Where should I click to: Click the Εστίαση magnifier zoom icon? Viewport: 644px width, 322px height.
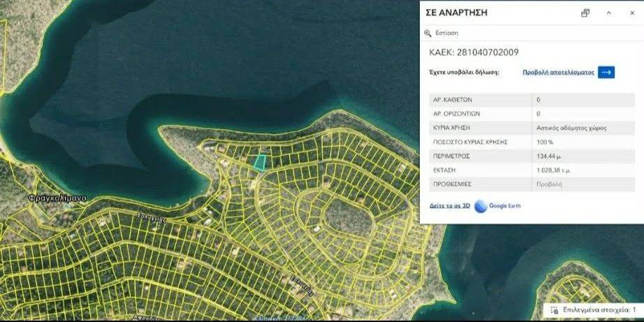(x=428, y=33)
